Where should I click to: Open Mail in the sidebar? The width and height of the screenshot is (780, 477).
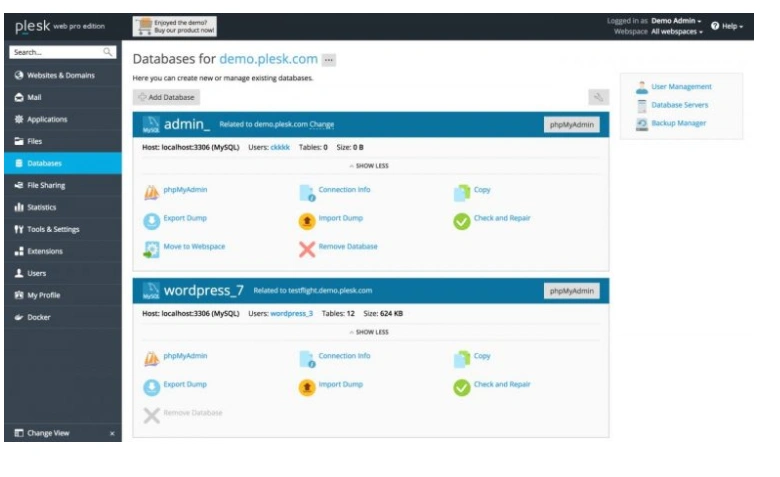tap(63, 97)
